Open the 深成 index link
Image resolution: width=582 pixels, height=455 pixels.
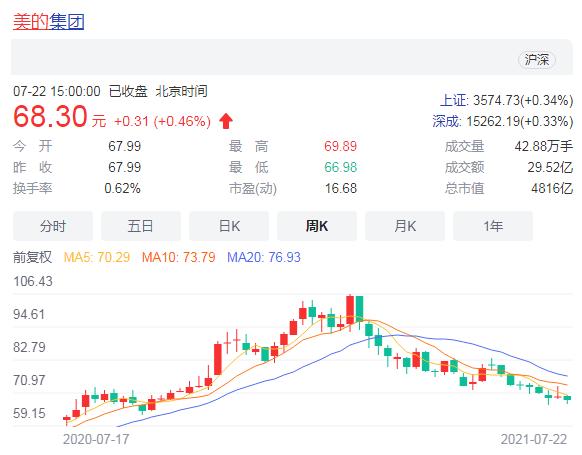point(447,121)
